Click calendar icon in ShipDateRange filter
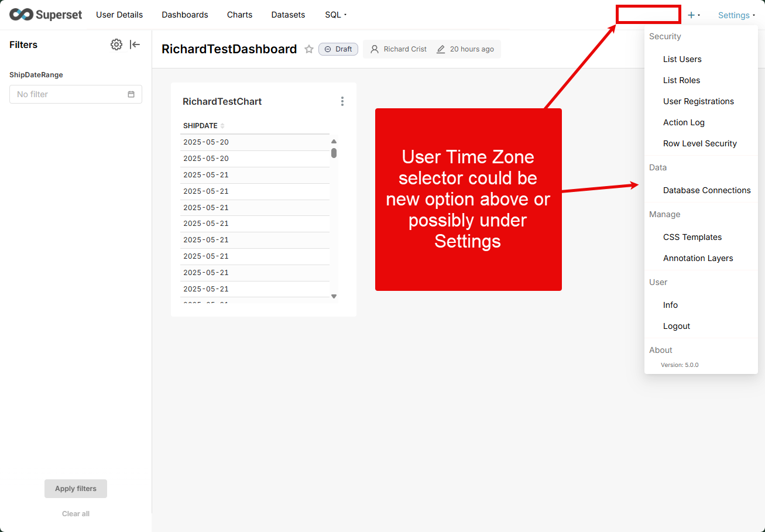Screen dimensions: 765x532 click(x=131, y=94)
